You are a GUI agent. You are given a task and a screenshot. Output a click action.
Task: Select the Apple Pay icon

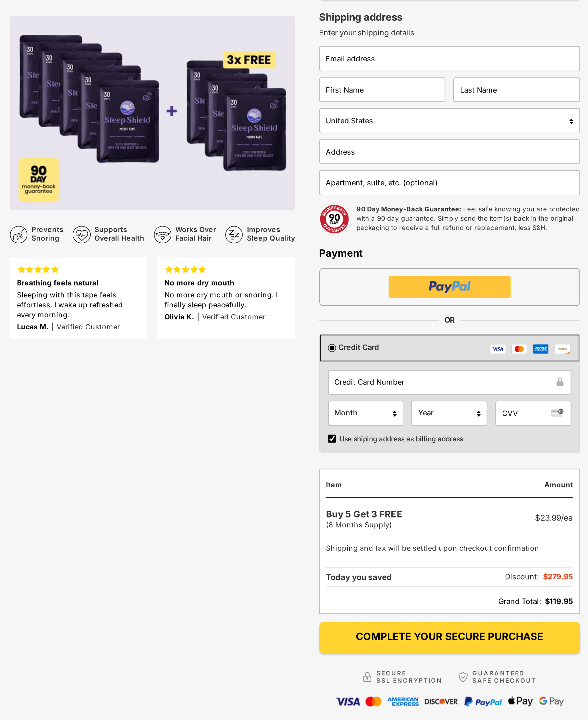point(520,701)
